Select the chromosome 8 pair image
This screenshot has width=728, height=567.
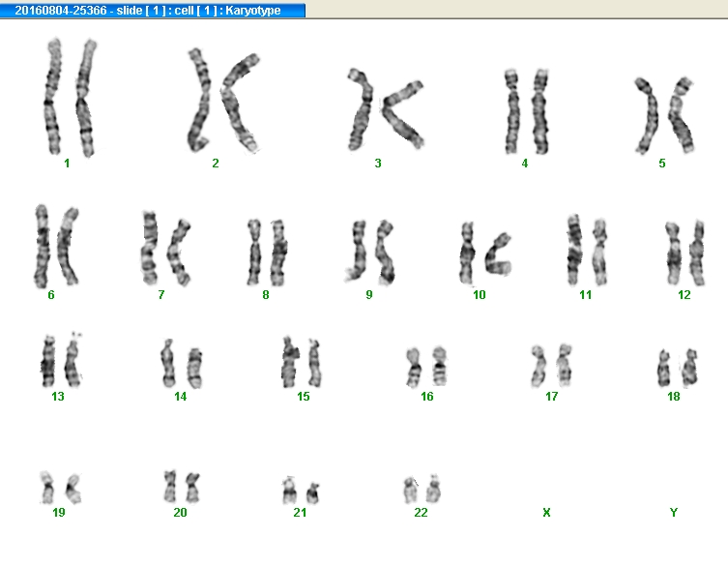pyautogui.click(x=267, y=253)
